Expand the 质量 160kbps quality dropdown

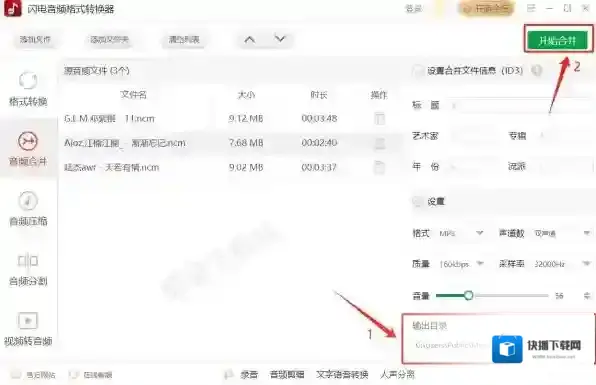pos(461,264)
